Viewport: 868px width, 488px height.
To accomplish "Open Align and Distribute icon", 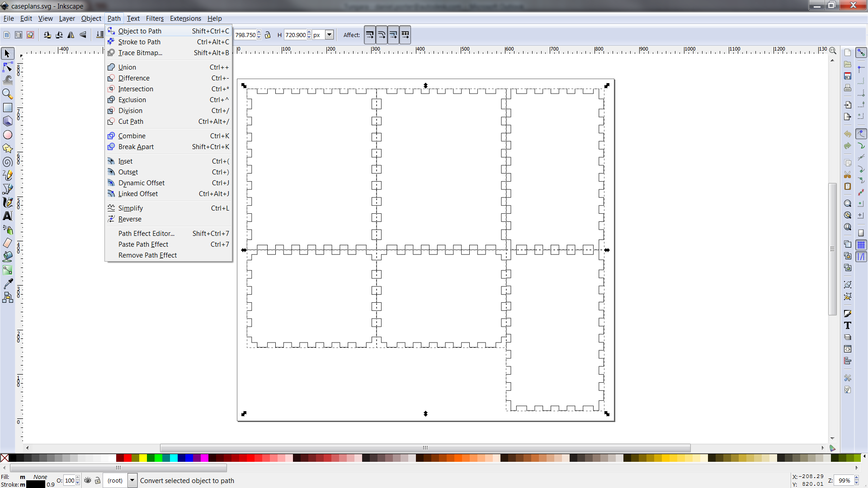I will point(848,361).
